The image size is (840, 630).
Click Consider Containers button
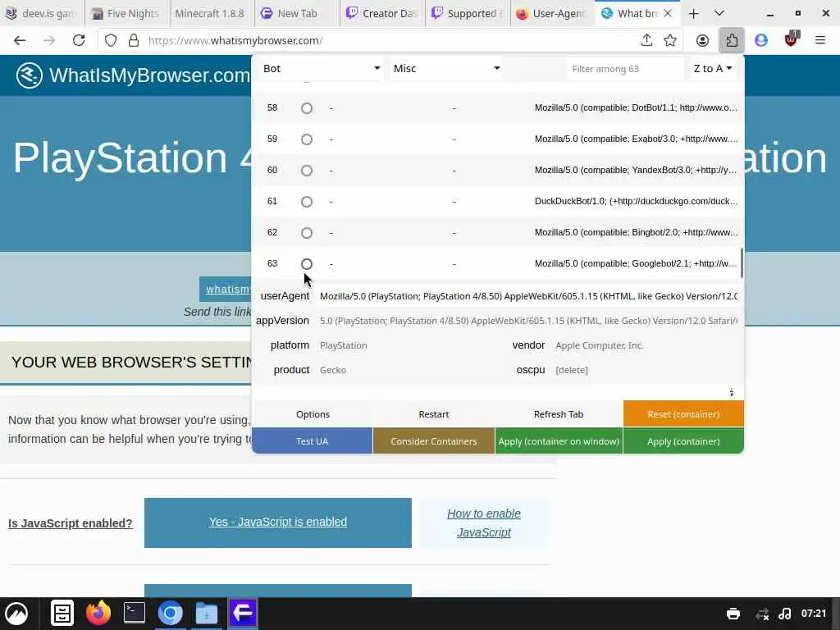pos(434,441)
